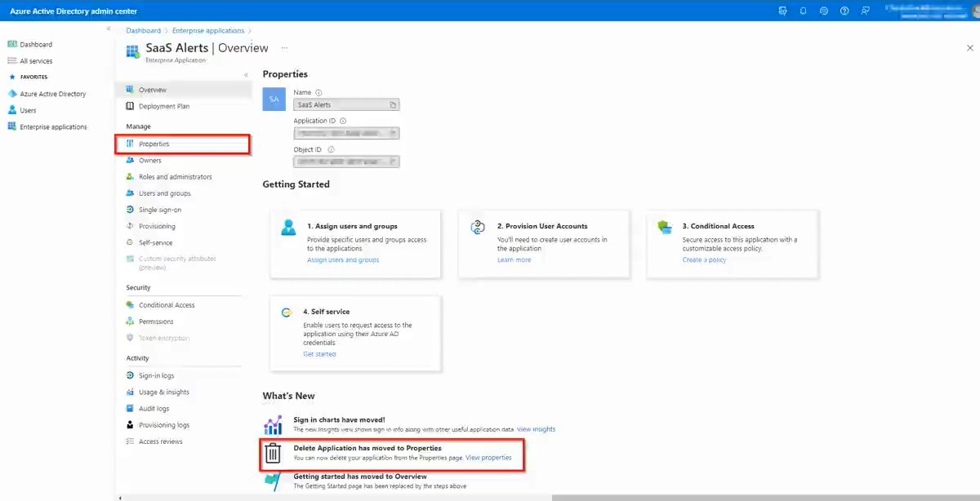Click Create a policy link
Screen dimensions: 980x501
704,260
